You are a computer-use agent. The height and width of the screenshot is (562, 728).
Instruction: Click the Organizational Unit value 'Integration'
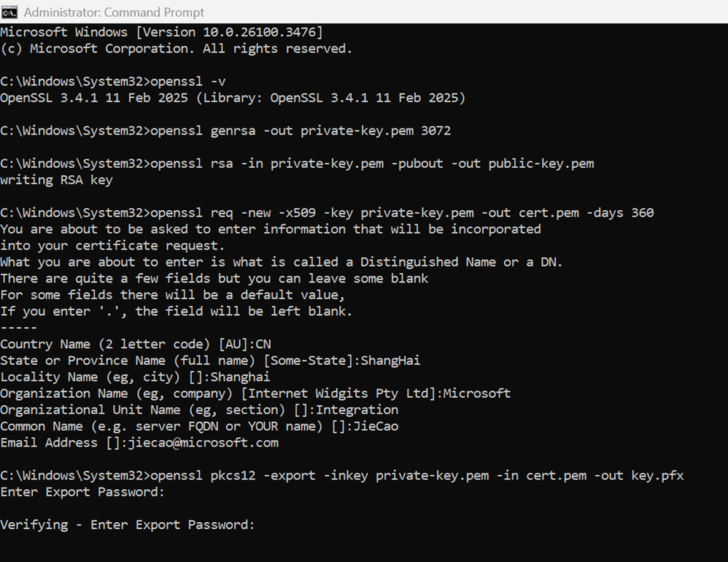click(x=357, y=409)
